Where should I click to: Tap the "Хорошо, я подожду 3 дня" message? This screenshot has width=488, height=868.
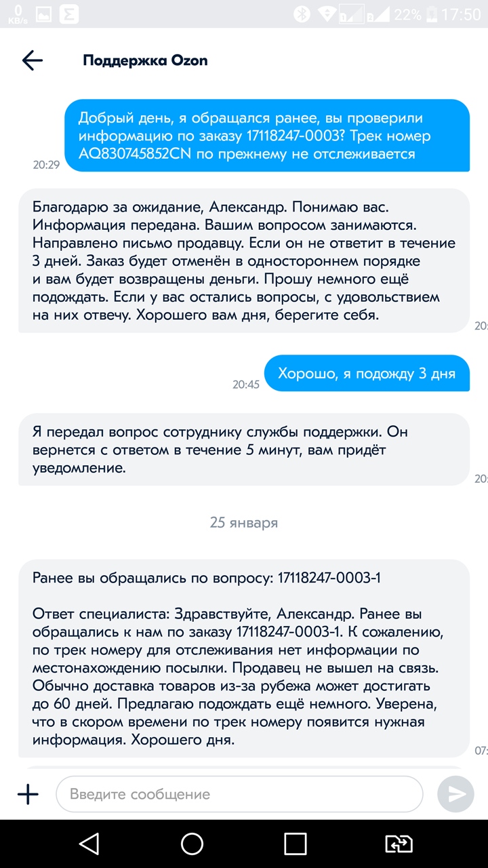367,373
